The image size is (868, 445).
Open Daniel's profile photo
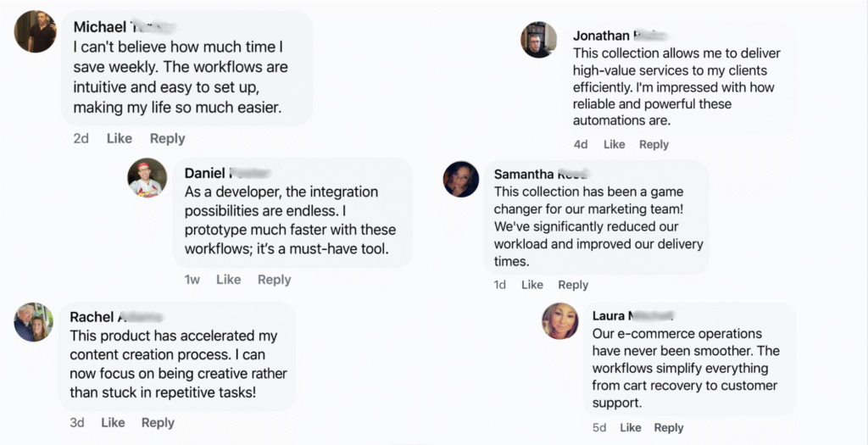point(147,178)
